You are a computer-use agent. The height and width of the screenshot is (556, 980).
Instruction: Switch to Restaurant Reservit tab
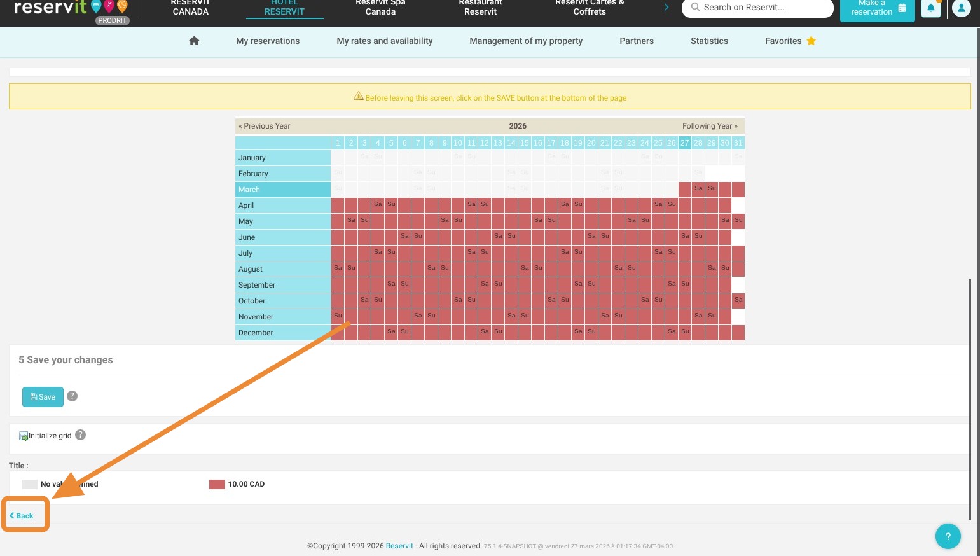click(x=480, y=8)
